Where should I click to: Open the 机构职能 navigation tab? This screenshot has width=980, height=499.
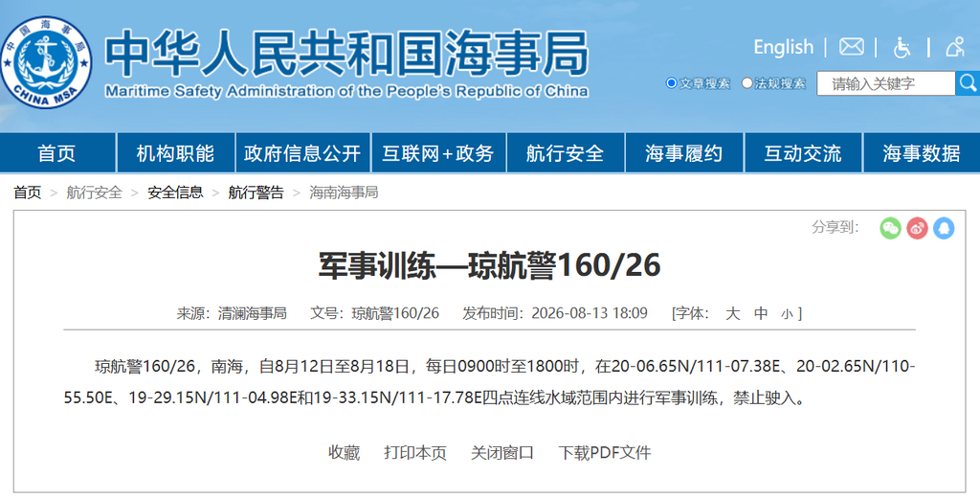[176, 153]
